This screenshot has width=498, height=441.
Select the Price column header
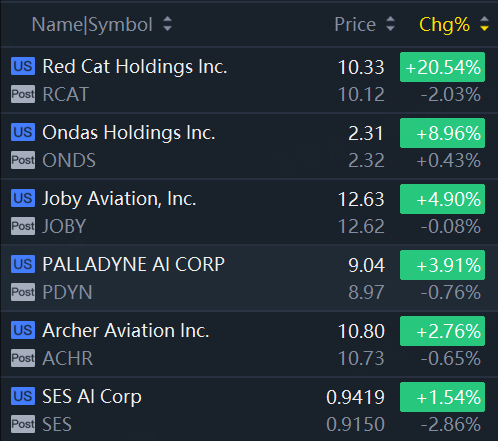point(355,25)
